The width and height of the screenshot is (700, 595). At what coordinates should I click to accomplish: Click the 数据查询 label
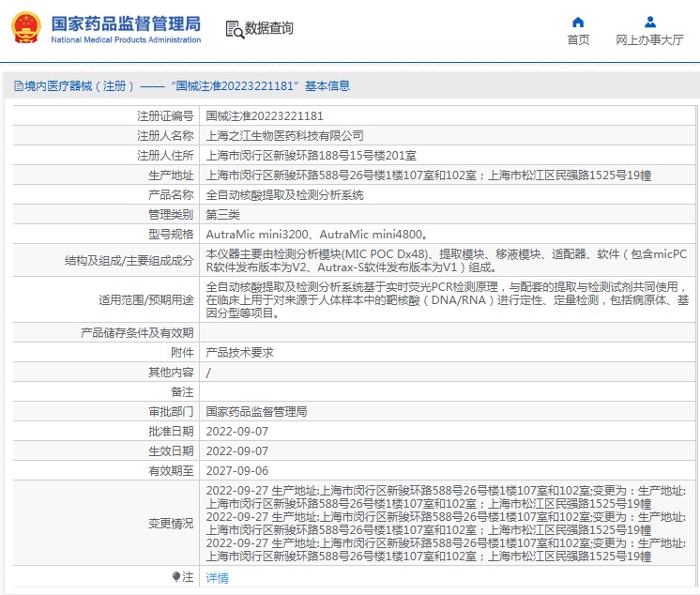pyautogui.click(x=269, y=29)
